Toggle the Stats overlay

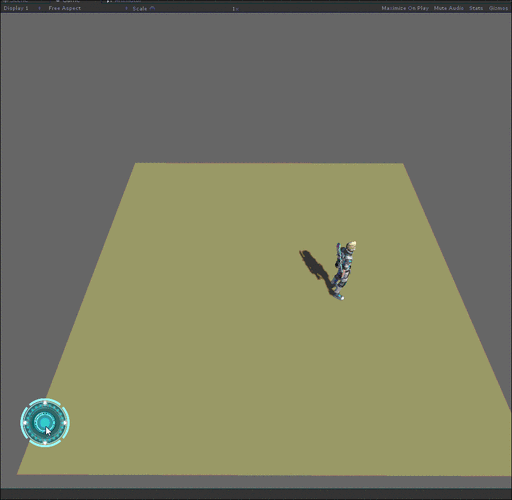(476, 8)
